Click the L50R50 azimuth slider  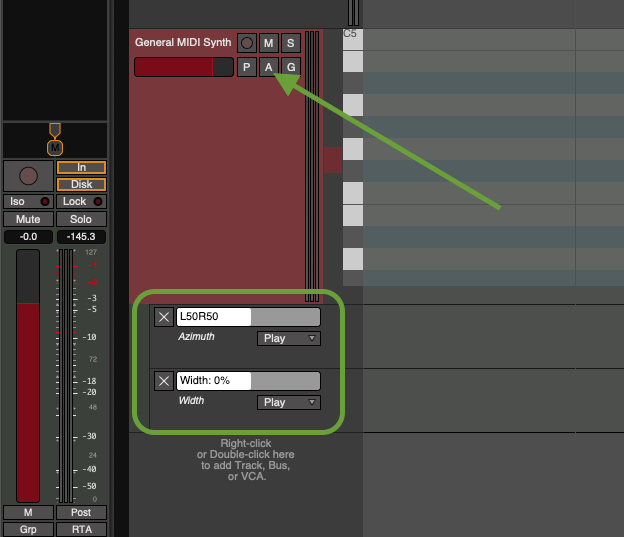click(x=248, y=317)
